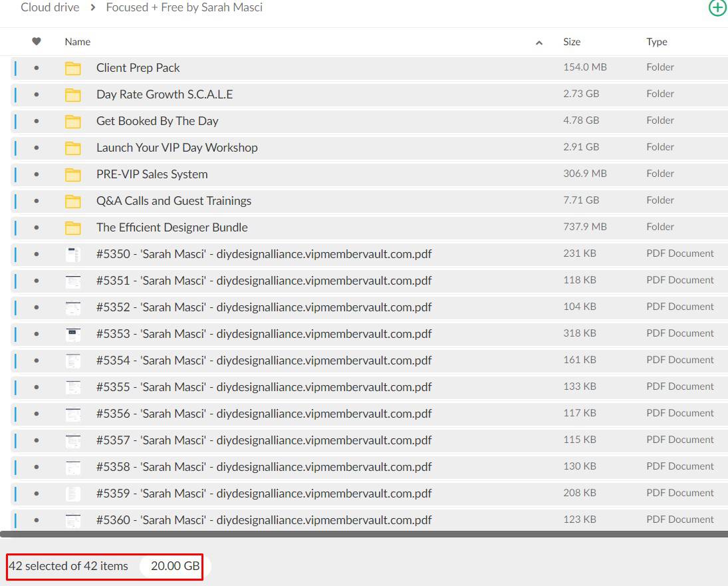This screenshot has width=728, height=586.
Task: Click the 20.00 GB selection size badge
Action: click(175, 566)
